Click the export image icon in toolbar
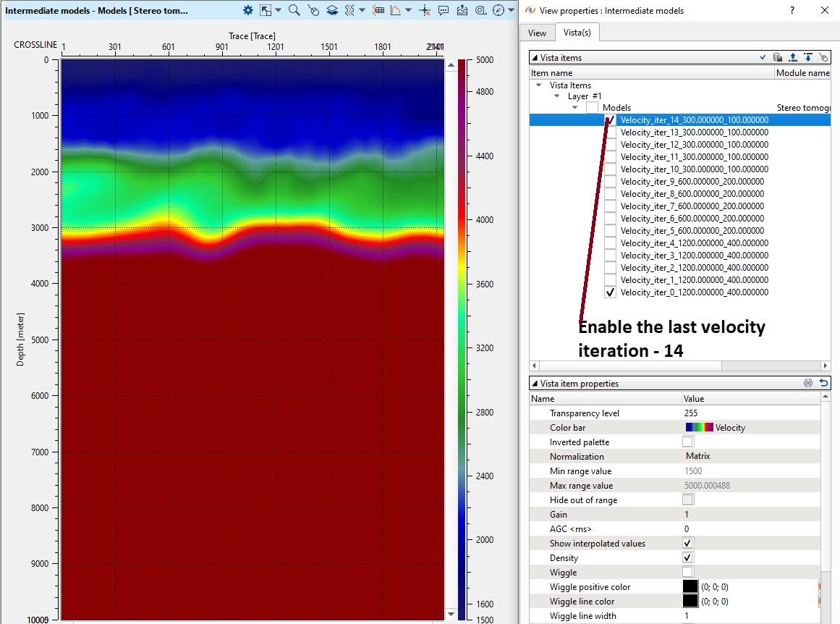This screenshot has width=840, height=624. pos(462,10)
